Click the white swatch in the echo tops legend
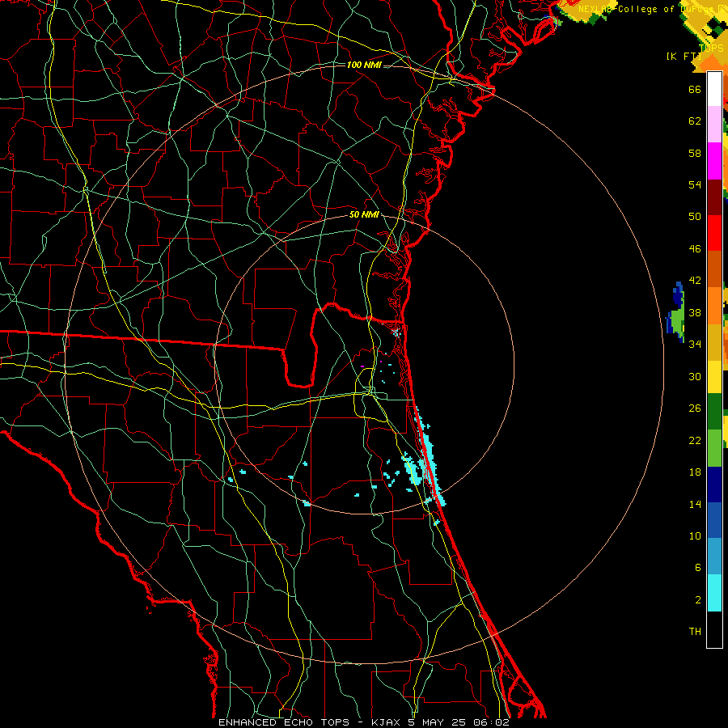728x728 pixels. coord(714,89)
